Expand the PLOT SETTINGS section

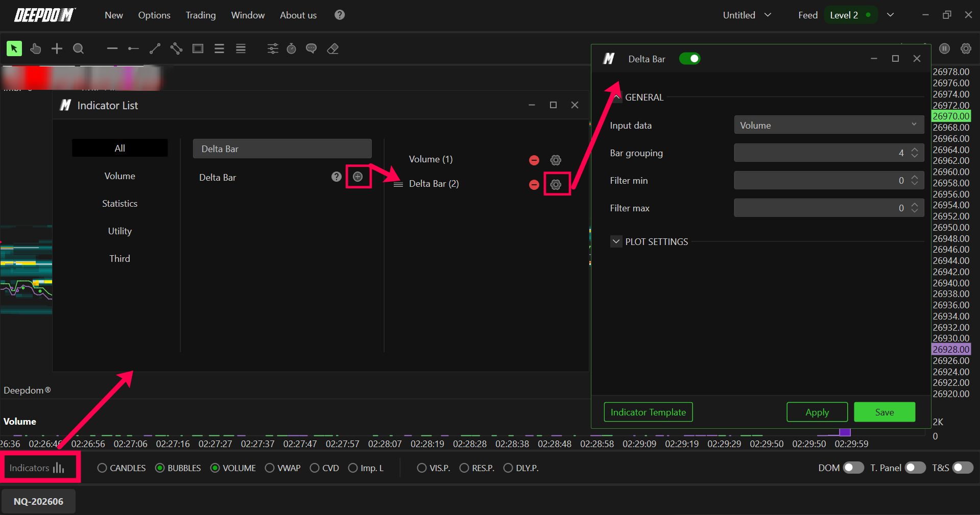point(616,241)
